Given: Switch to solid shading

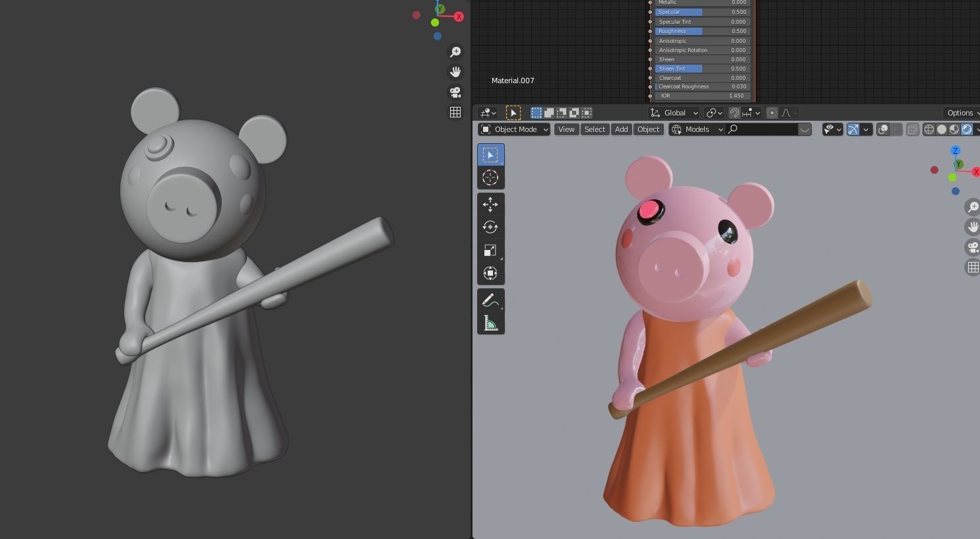Looking at the screenshot, I should pos(942,129).
